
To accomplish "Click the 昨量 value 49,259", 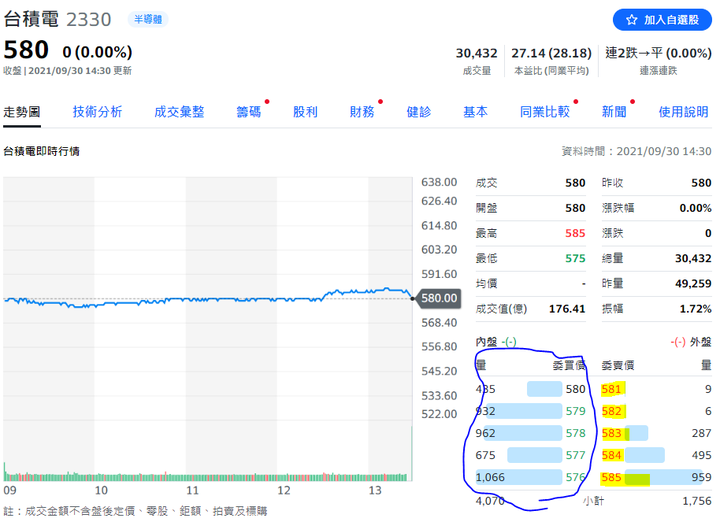I will click(693, 284).
